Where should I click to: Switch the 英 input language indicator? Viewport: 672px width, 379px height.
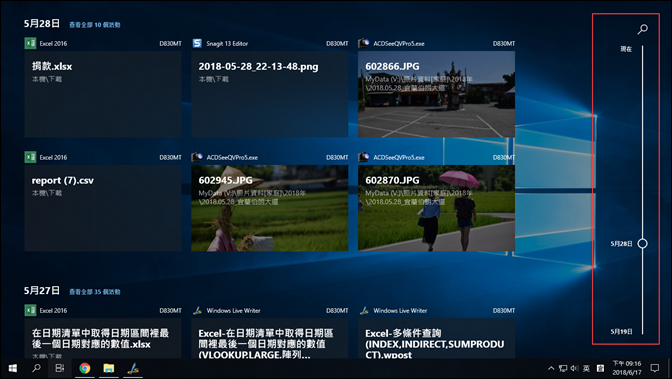[586, 368]
